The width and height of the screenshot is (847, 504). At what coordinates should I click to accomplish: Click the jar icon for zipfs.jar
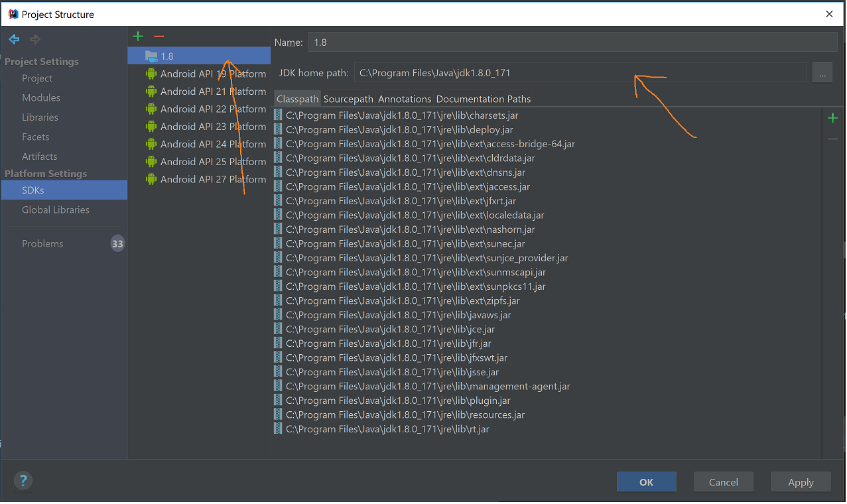(278, 301)
